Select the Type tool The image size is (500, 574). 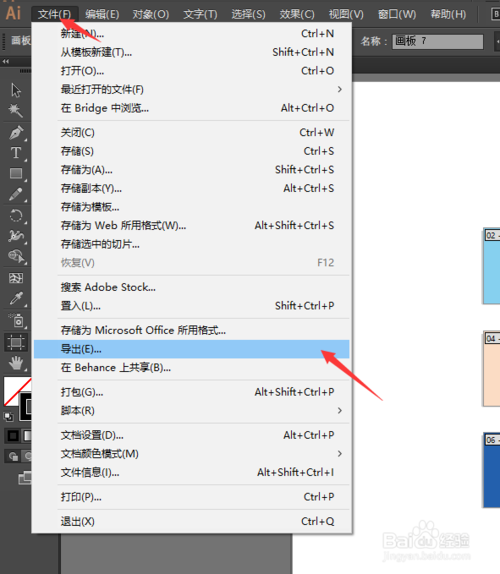click(x=16, y=153)
